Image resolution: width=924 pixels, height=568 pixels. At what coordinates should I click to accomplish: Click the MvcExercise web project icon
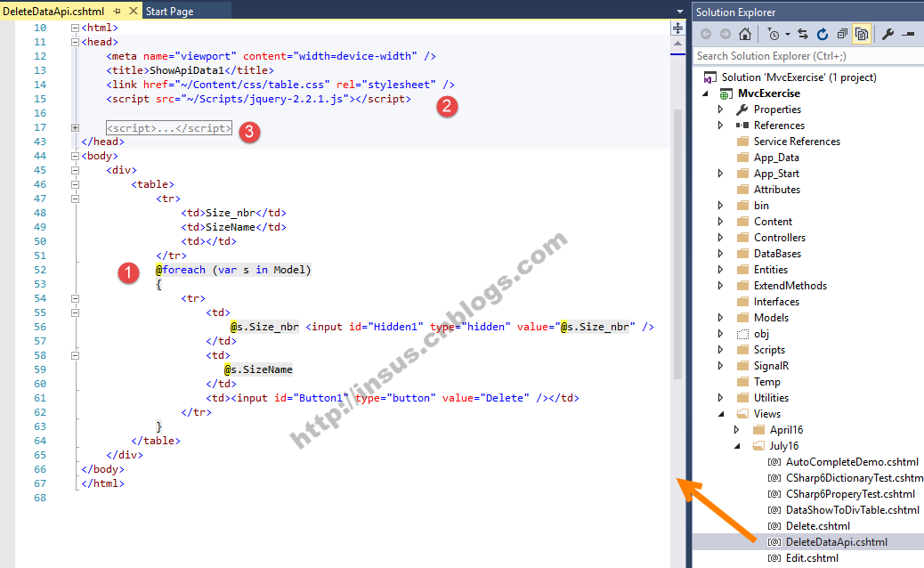point(726,93)
